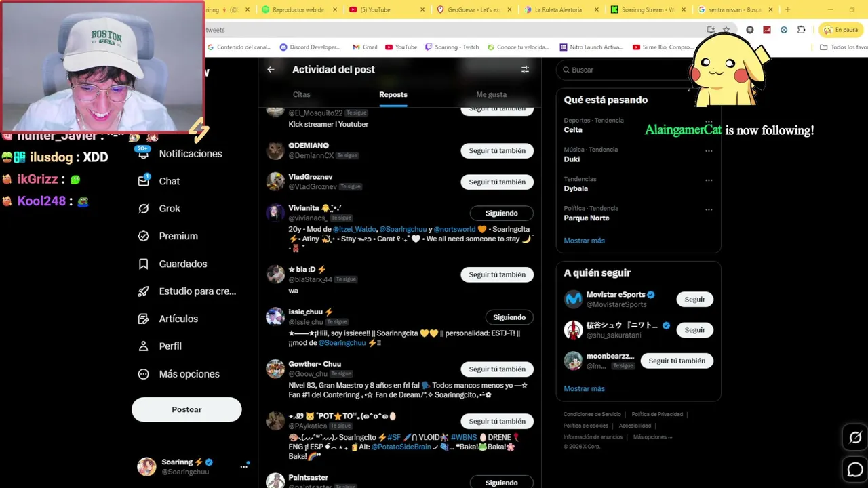Open account menu dots beside Soarinng

(243, 466)
